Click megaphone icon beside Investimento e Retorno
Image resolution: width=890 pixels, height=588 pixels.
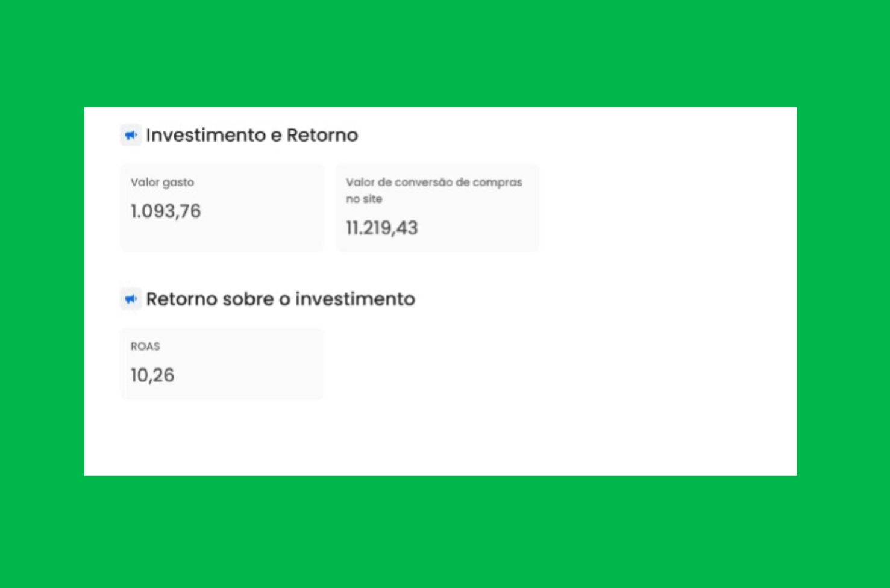130,135
